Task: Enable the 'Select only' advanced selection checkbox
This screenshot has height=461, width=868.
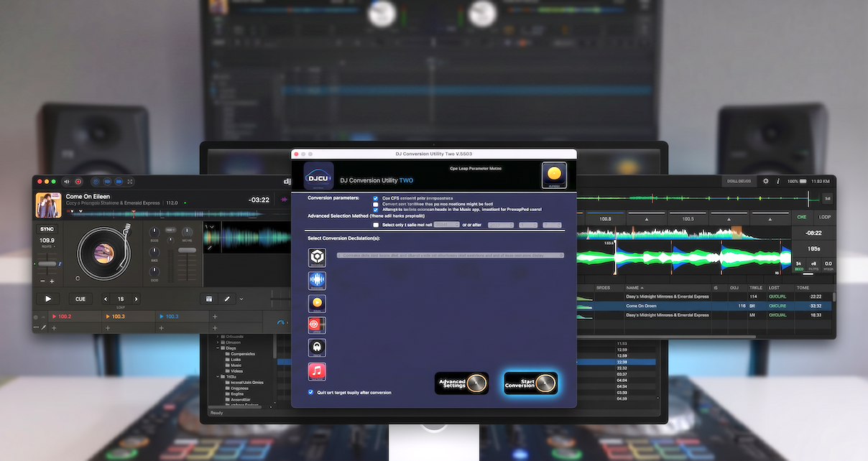Action: click(376, 225)
